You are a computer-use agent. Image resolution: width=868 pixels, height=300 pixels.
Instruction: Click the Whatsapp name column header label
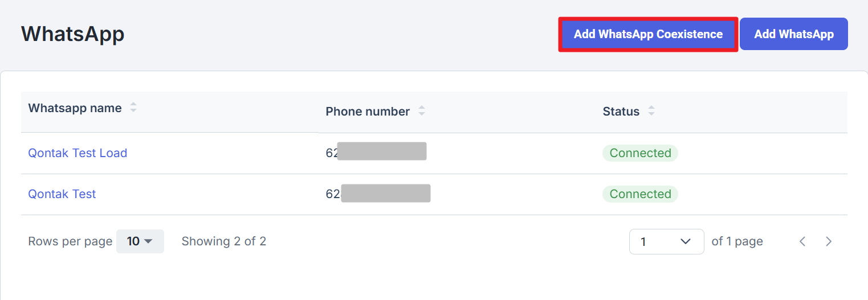point(75,108)
